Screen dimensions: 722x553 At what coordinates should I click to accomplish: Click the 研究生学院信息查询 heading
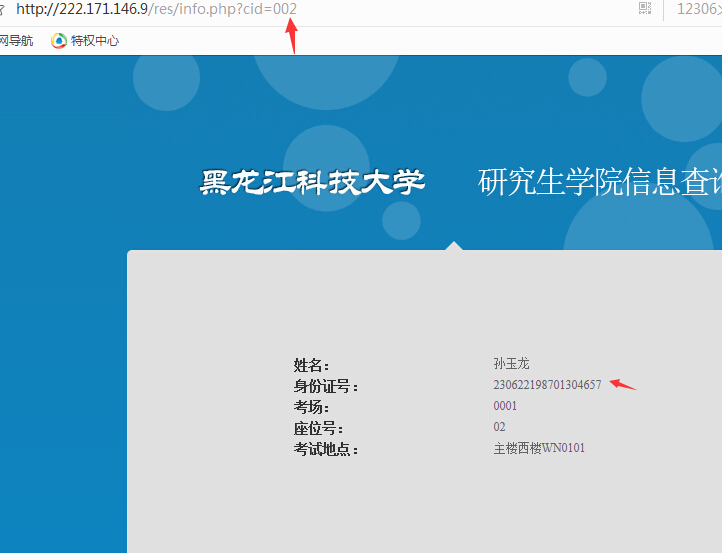(x=600, y=182)
